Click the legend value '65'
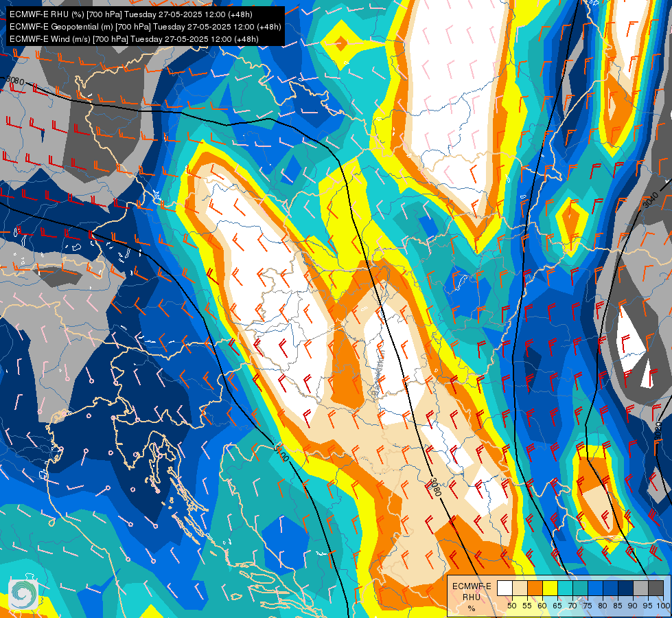The image size is (672, 618). (x=557, y=606)
